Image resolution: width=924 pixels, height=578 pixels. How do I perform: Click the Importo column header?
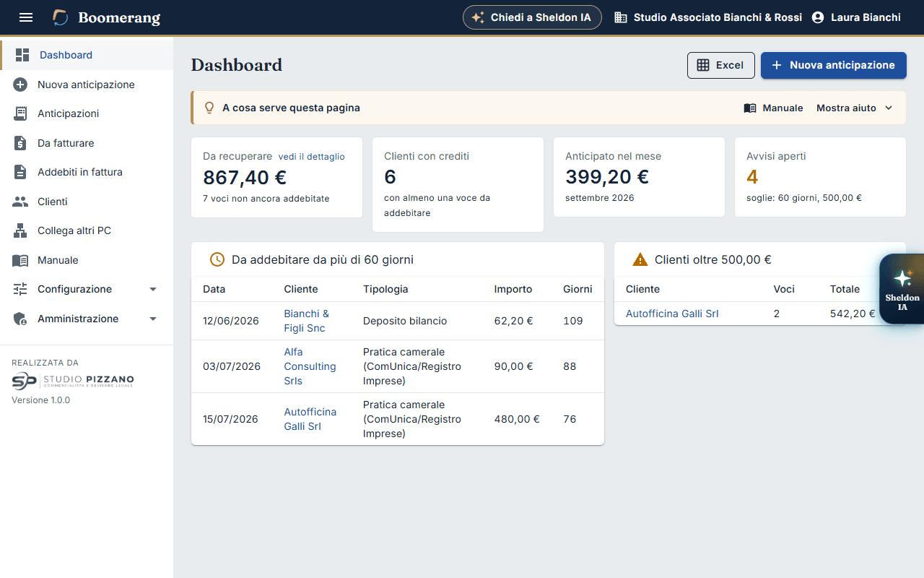[513, 289]
